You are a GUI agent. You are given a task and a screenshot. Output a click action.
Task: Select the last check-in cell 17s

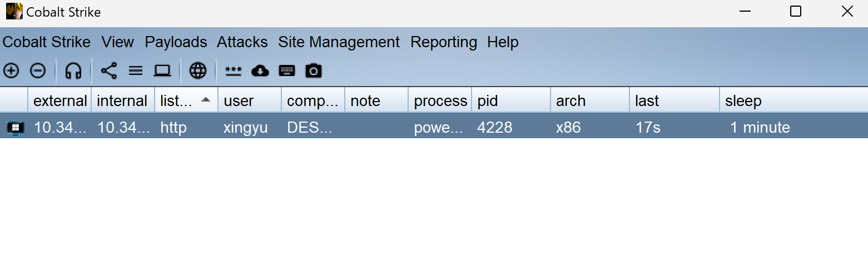675,128
